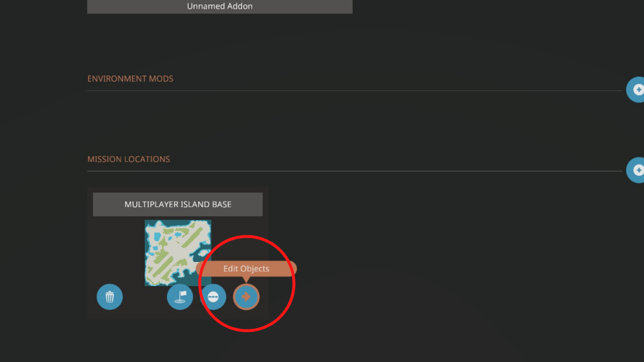Viewport: 644px width, 362px height.
Task: Rename the Multiplayer Island Base location
Action: point(178,204)
